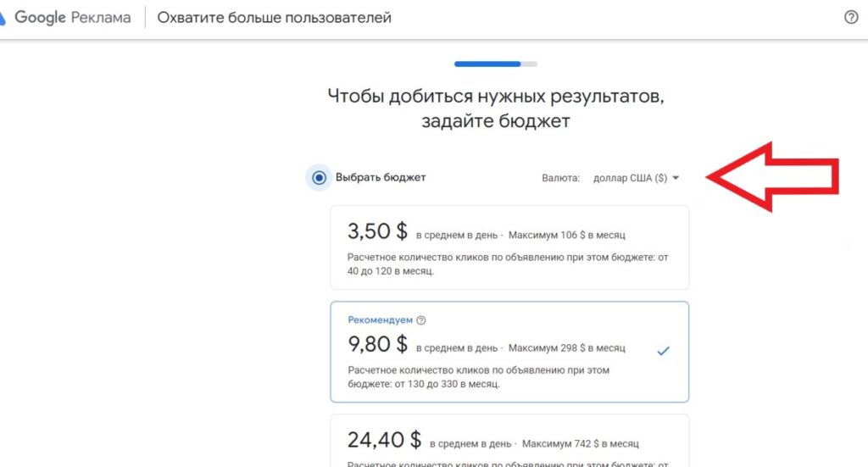Choose the 24,40 $ daily budget card
The width and height of the screenshot is (868, 467).
(509, 441)
